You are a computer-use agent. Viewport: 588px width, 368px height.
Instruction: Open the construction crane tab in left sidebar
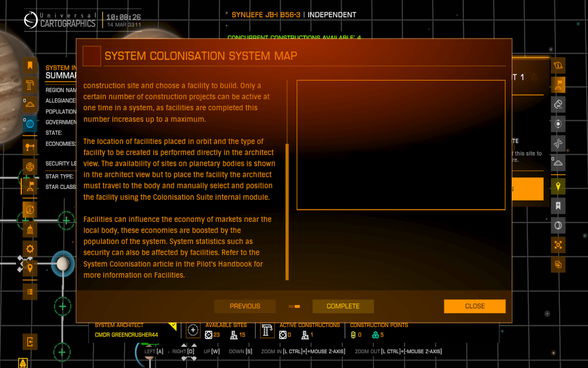[x=30, y=85]
